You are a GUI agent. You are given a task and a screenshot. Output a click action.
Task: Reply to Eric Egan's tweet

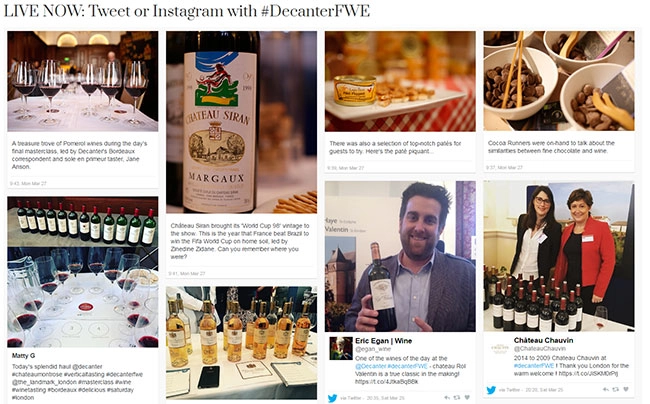445,397
